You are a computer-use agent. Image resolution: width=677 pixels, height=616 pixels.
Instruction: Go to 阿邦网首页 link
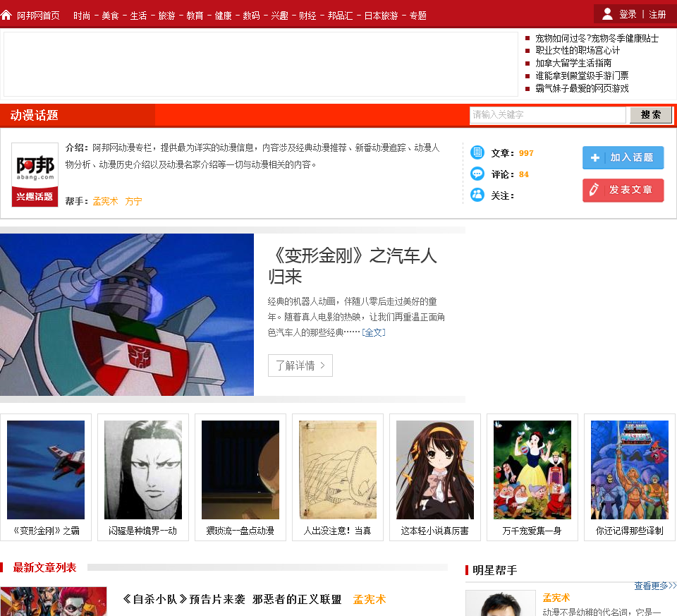[38, 16]
